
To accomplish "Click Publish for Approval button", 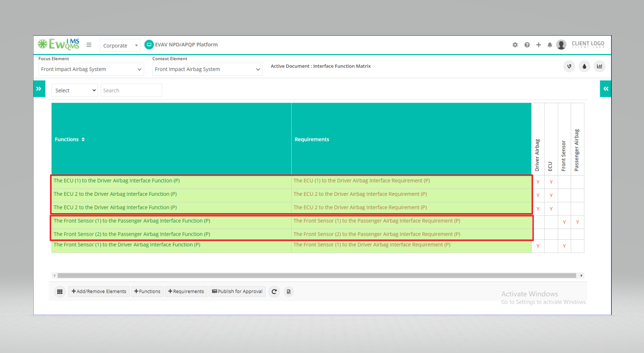I will pos(237,291).
